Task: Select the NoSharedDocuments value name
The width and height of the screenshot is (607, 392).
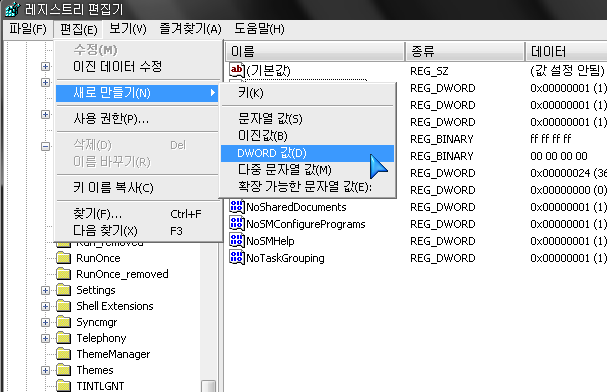Action: [x=296, y=207]
